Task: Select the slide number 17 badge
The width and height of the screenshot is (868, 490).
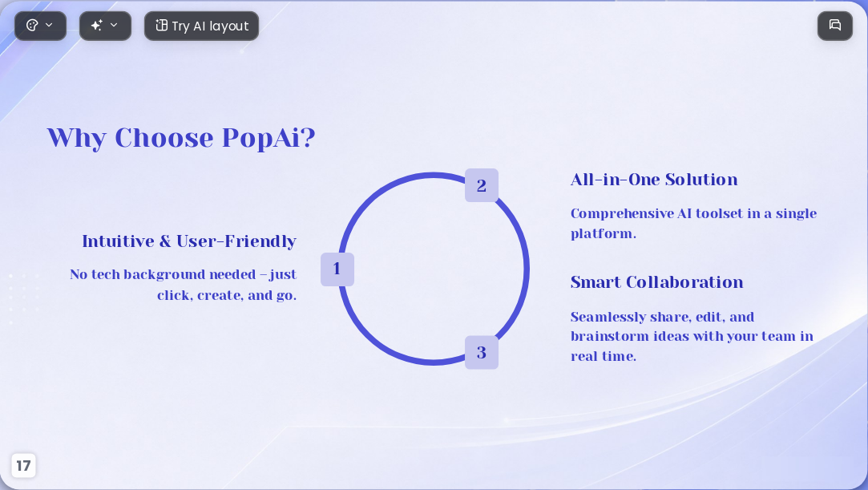Action: coord(23,466)
